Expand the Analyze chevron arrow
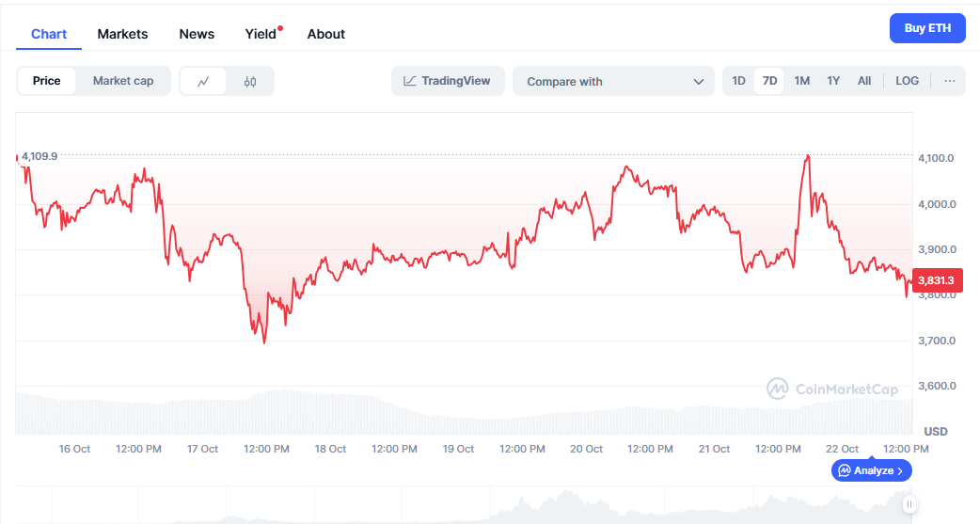The image size is (980, 524). 900,470
